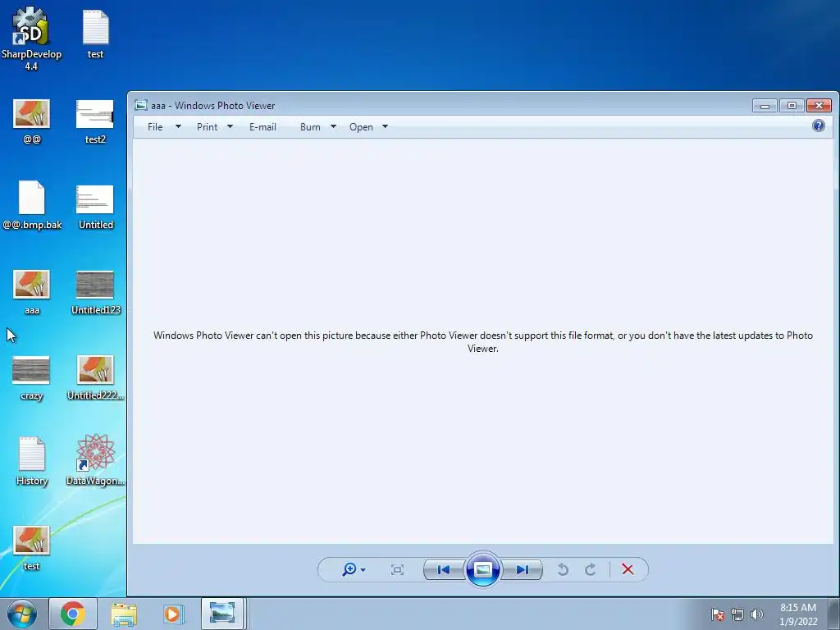Viewport: 840px width, 630px height.
Task: Open the Open menu
Action: (x=361, y=127)
